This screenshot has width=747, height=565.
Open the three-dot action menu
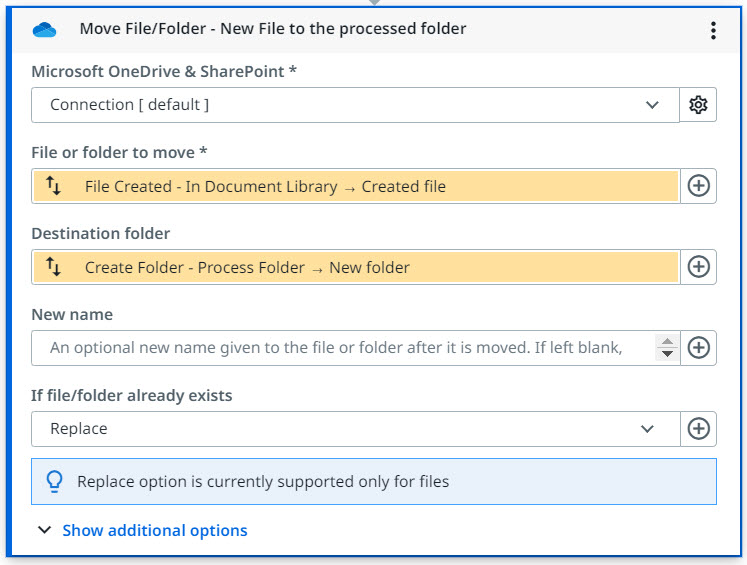(713, 30)
